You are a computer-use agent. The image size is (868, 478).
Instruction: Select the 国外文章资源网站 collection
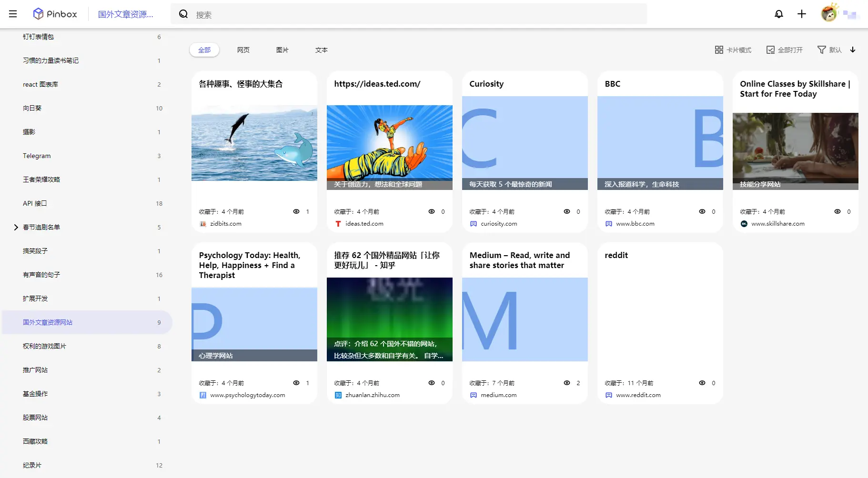[87, 322]
